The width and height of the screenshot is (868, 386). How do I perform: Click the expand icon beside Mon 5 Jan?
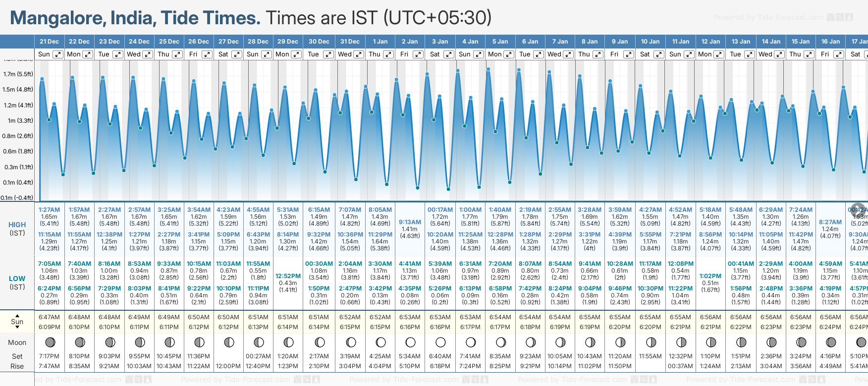[x=509, y=54]
